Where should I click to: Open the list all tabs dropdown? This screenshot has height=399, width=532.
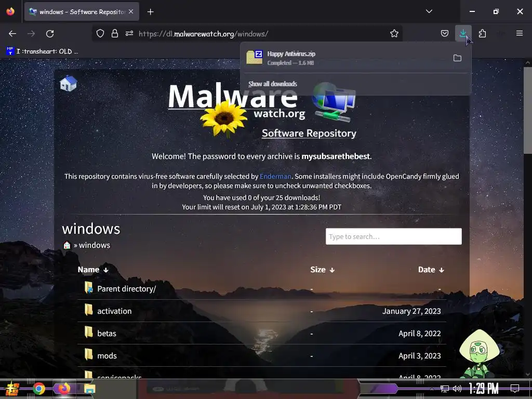[x=429, y=11]
